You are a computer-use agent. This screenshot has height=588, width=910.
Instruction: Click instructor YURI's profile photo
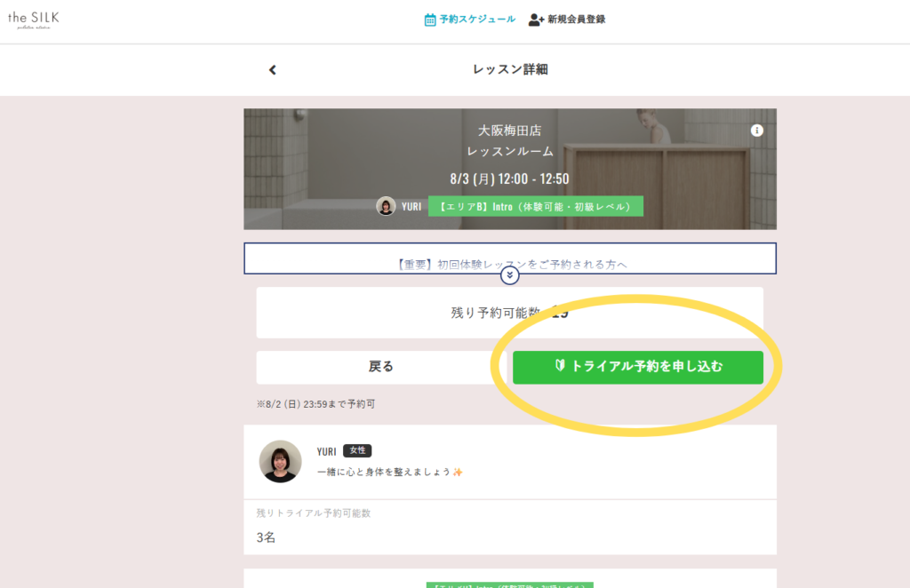tap(280, 462)
